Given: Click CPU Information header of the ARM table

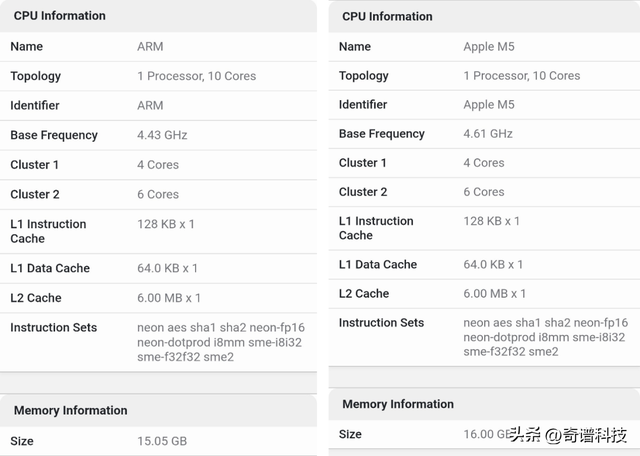Looking at the screenshot, I should (x=59, y=16).
